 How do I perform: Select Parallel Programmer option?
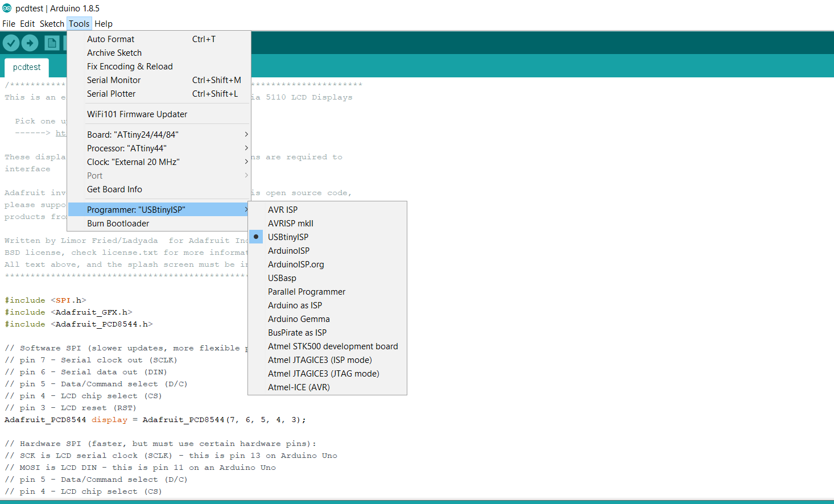tap(328, 292)
